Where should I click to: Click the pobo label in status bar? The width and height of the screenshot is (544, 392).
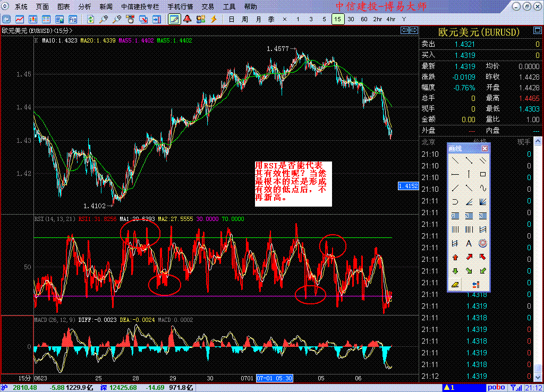tap(496, 388)
